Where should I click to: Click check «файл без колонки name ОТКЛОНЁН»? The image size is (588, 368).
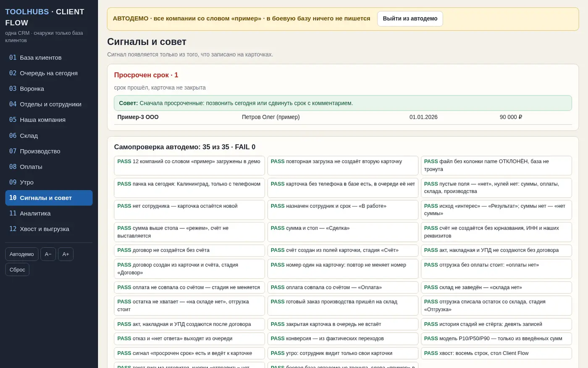(x=496, y=166)
